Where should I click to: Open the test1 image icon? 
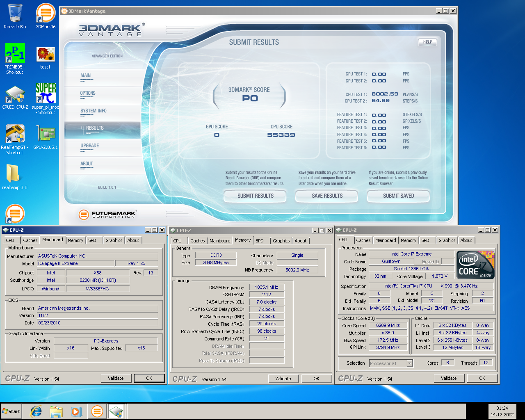tap(46, 57)
